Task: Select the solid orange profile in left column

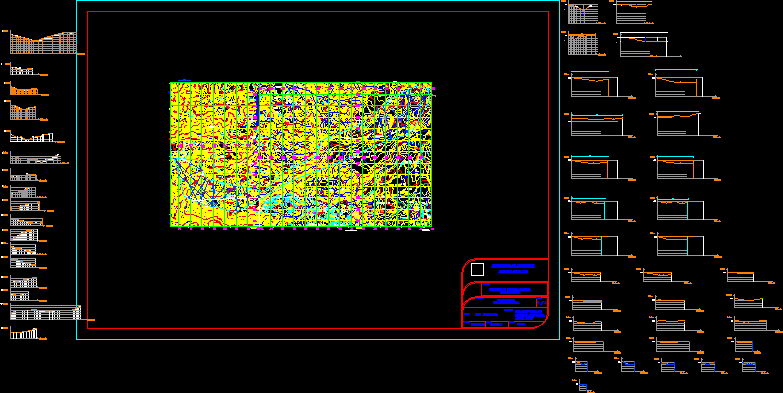Action: pos(24,91)
